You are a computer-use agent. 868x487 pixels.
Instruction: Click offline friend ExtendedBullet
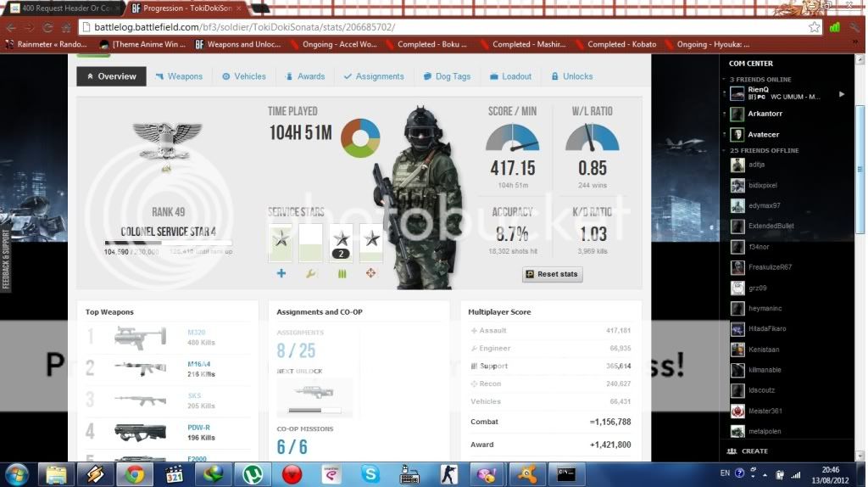(x=771, y=226)
